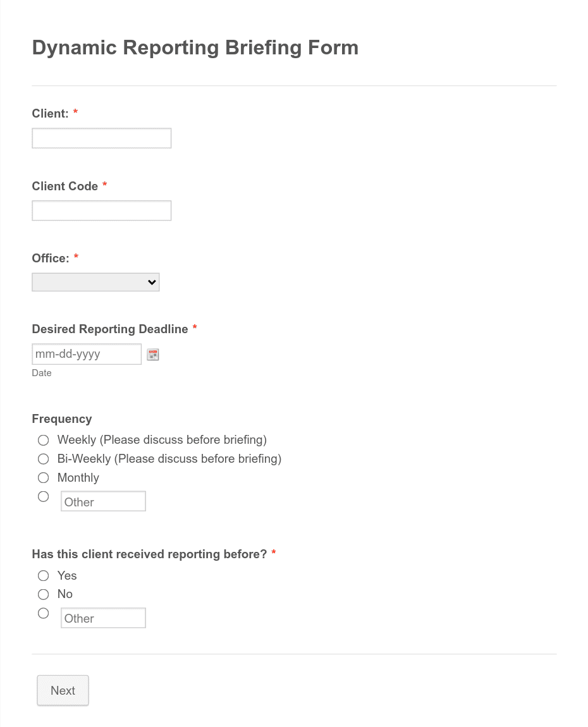Screen dimensions: 588x727
Task: Click the Other text box under Frequency
Action: tap(103, 501)
